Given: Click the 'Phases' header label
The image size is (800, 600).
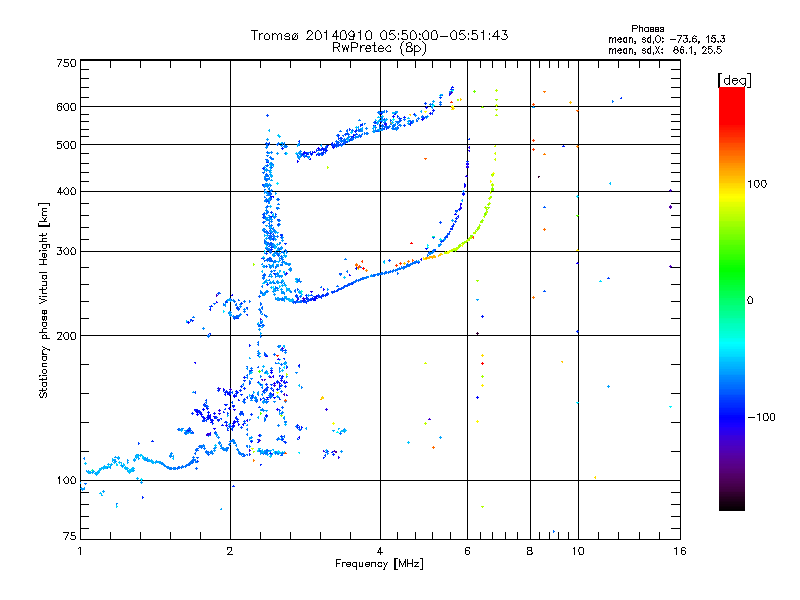Looking at the screenshot, I should click(x=647, y=29).
